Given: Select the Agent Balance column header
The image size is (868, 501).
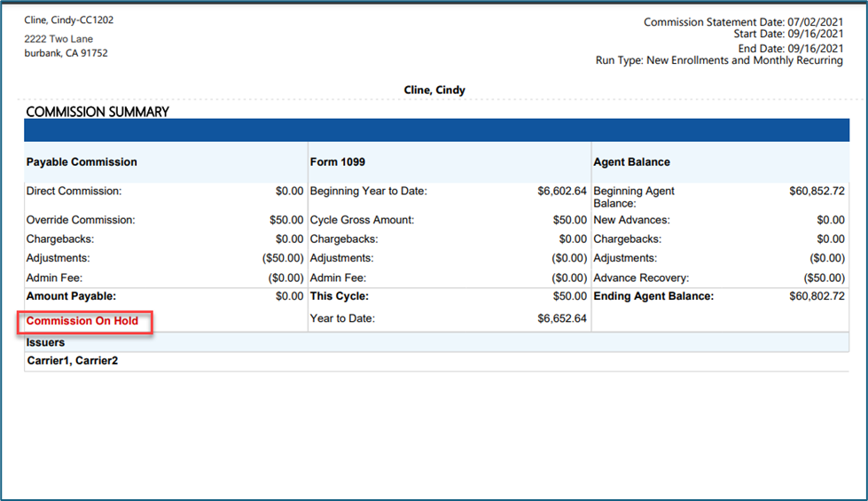Looking at the screenshot, I should [631, 162].
